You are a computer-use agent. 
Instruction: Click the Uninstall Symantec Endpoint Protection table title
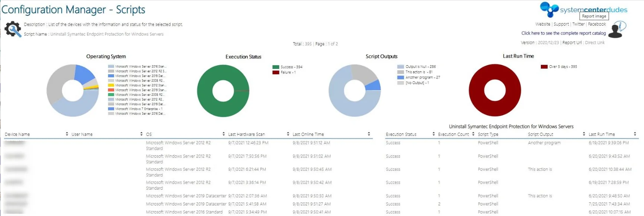click(511, 126)
